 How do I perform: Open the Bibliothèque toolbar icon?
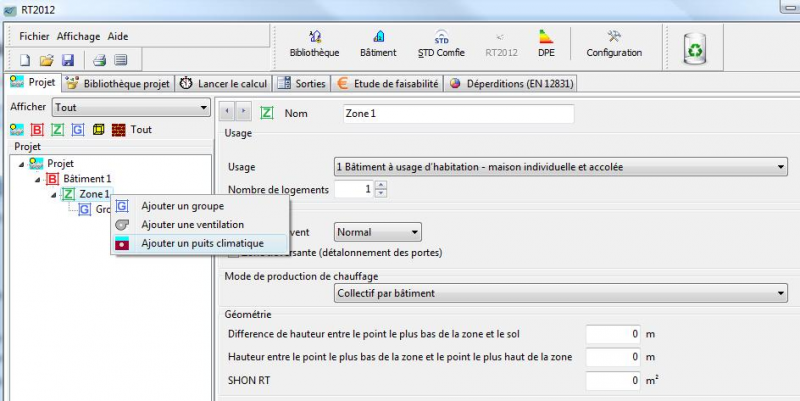pyautogui.click(x=314, y=43)
